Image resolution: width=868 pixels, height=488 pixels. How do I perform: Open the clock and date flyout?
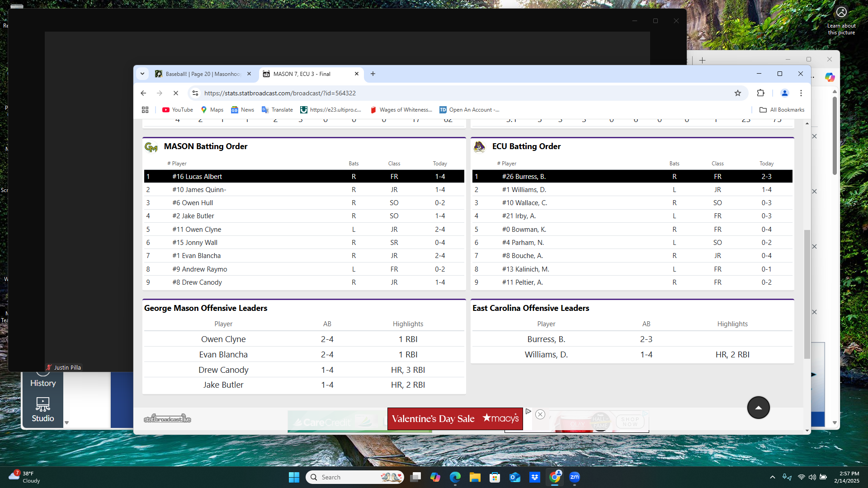tap(847, 477)
